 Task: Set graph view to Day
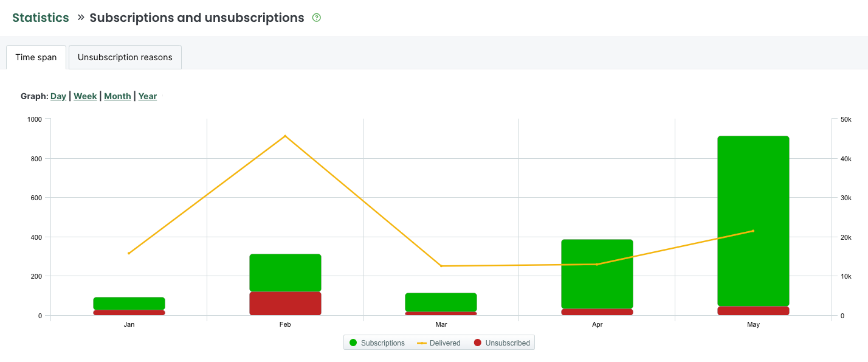58,96
